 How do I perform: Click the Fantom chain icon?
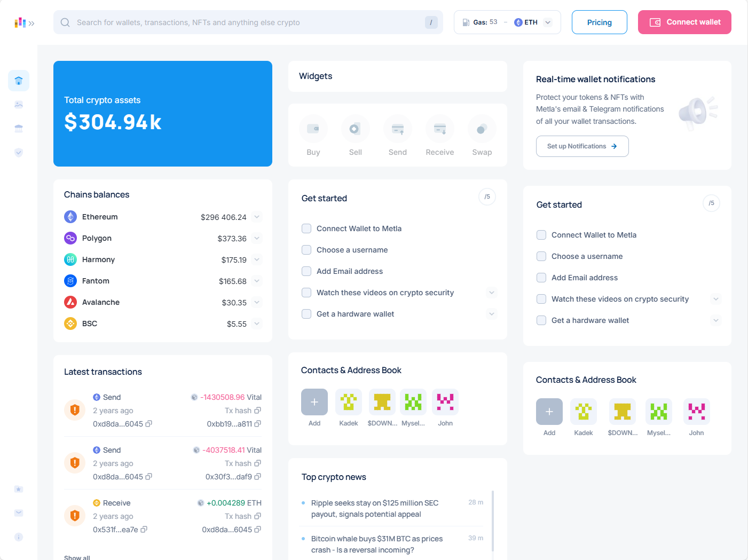70,281
